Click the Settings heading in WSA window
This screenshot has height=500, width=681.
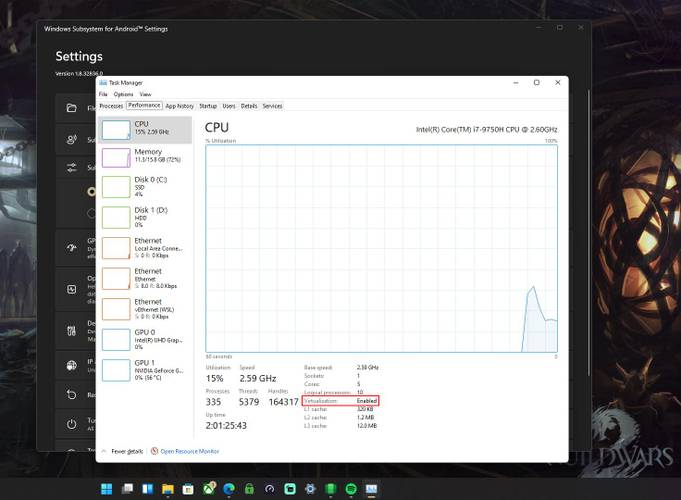79,56
